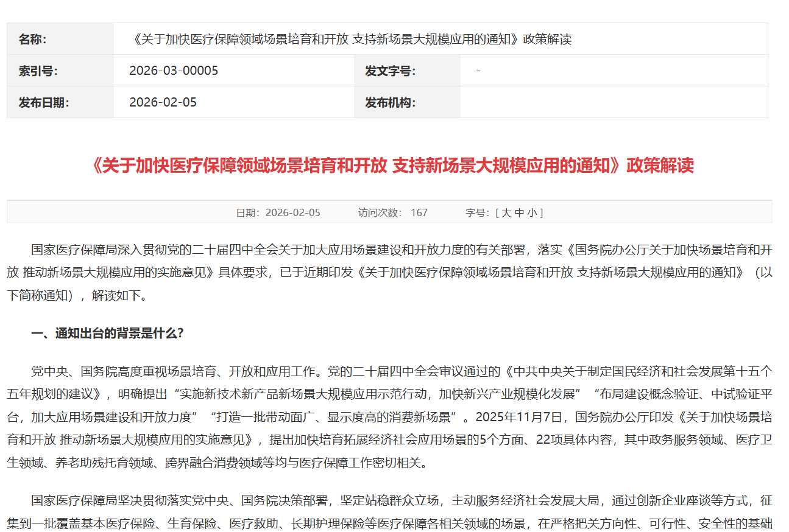Click the index number 2026-03-00005

pos(174,71)
